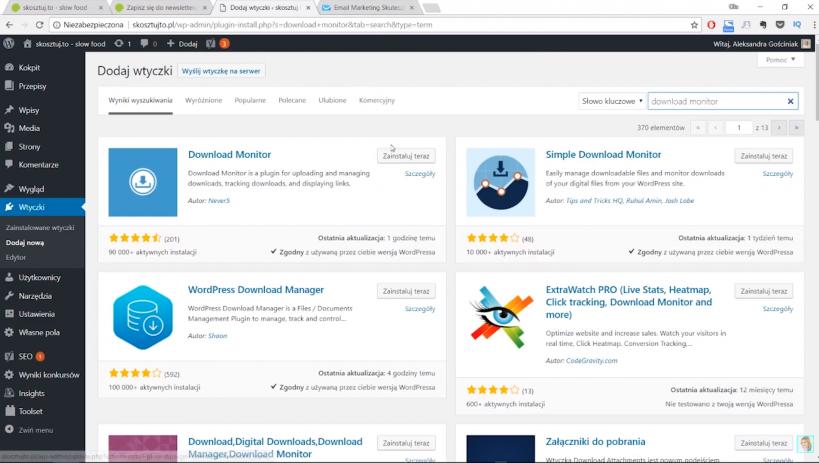This screenshot has width=819, height=463.
Task: Open Media library menu
Action: click(x=29, y=128)
